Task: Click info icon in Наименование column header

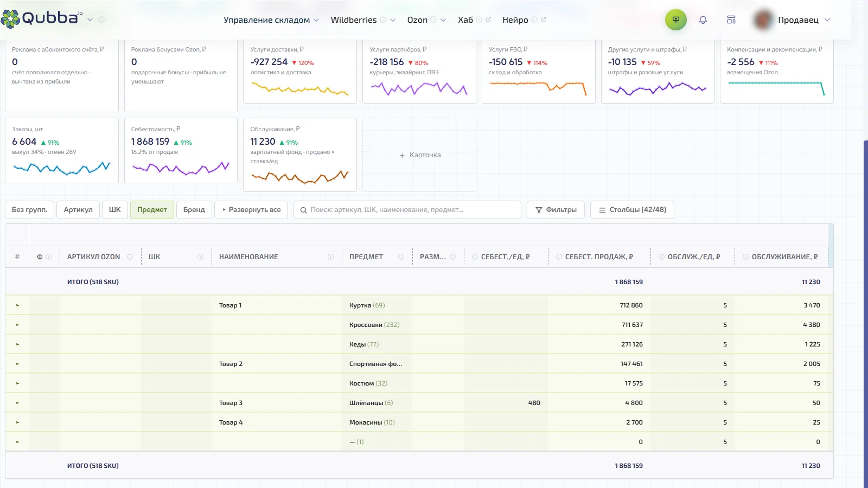Action: [x=330, y=257]
